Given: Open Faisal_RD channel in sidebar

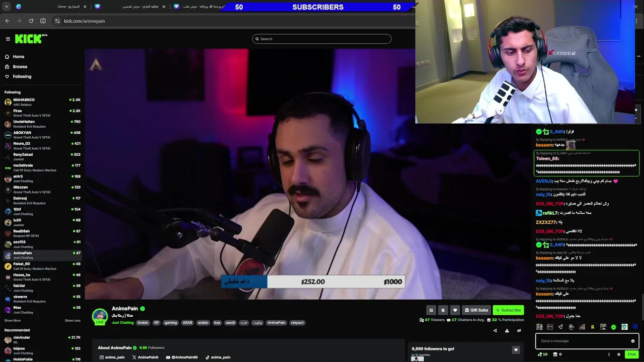Looking at the screenshot, I should pos(41,266).
